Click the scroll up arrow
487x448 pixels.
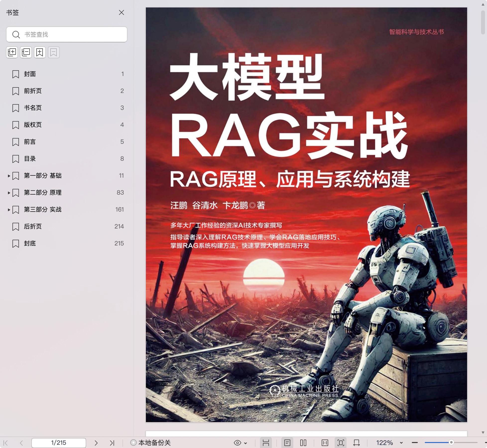[x=483, y=4]
